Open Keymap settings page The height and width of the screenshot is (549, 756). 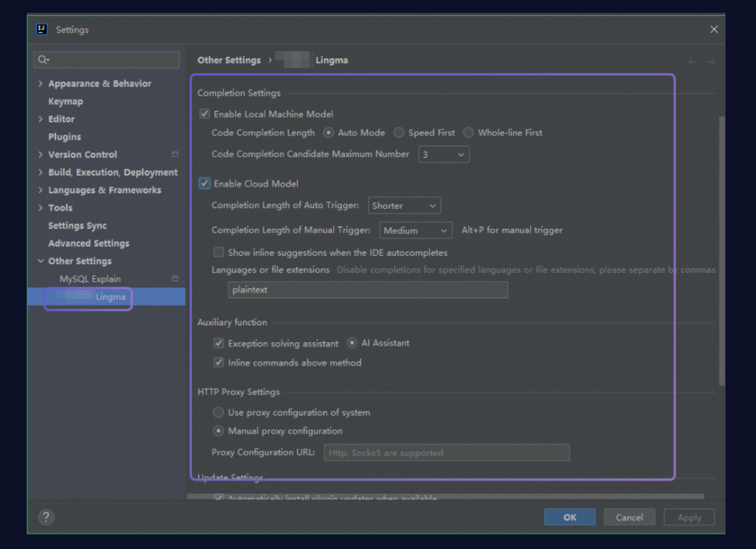click(x=66, y=101)
